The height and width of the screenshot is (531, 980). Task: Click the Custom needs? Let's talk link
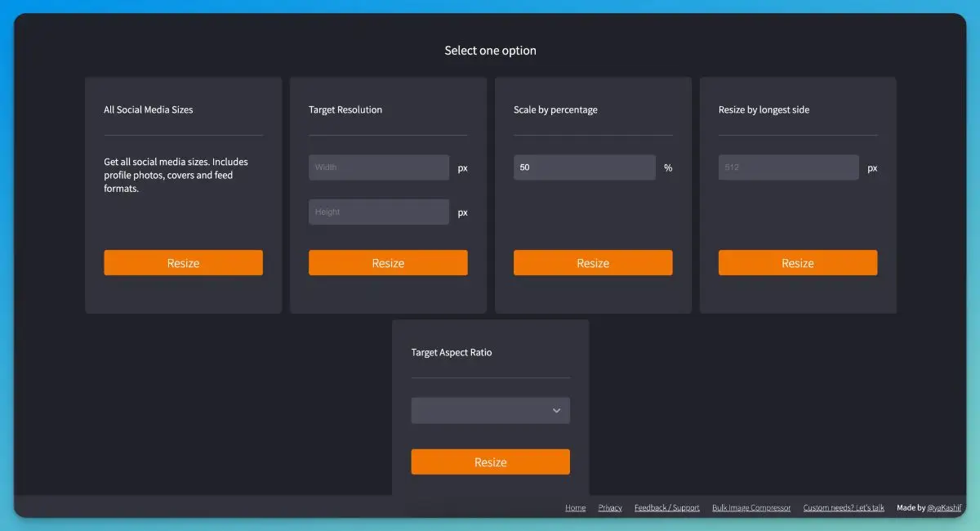point(843,507)
